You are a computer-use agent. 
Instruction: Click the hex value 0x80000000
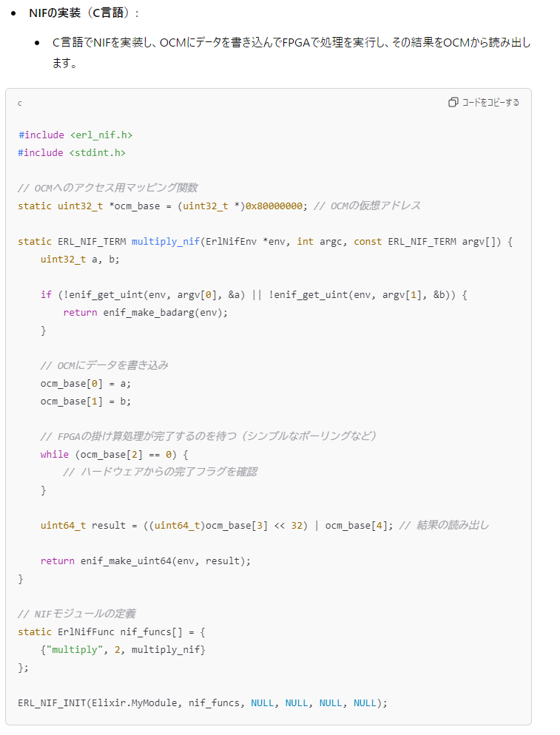[274, 206]
